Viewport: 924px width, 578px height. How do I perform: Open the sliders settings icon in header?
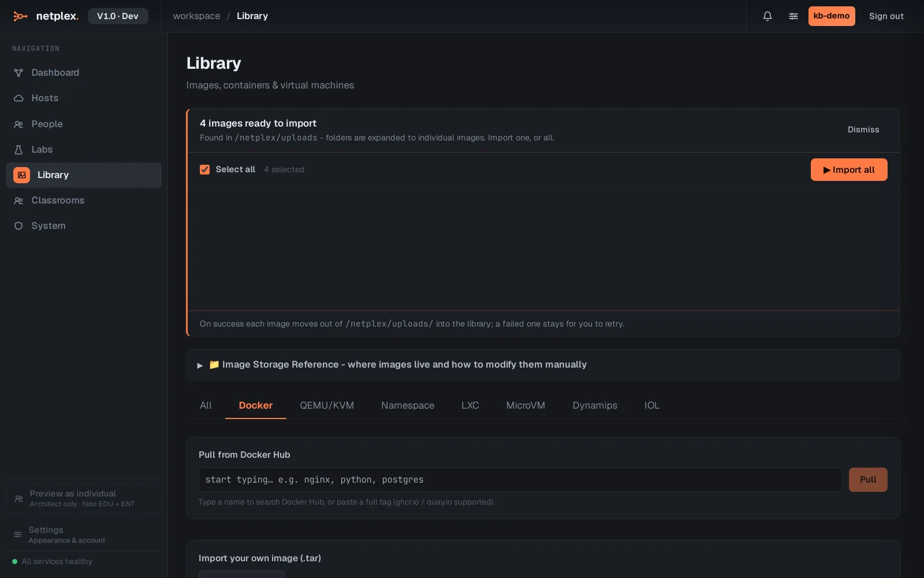click(x=793, y=16)
